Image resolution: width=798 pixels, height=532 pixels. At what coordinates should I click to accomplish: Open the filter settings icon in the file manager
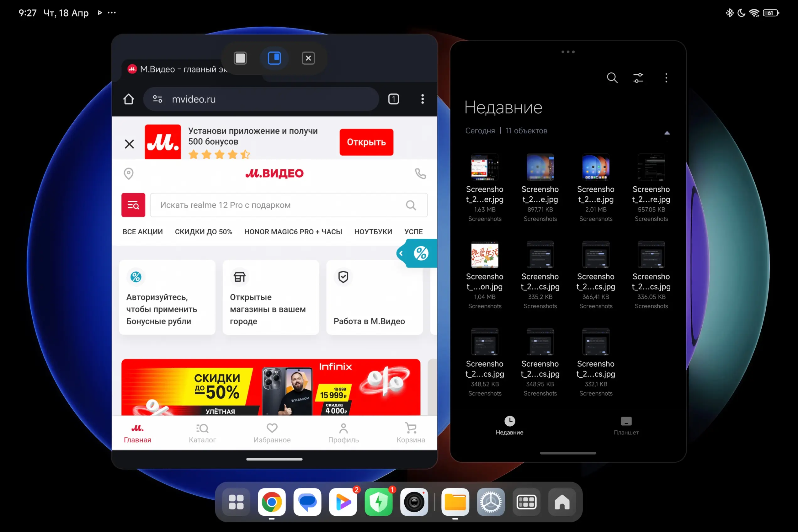pyautogui.click(x=638, y=78)
